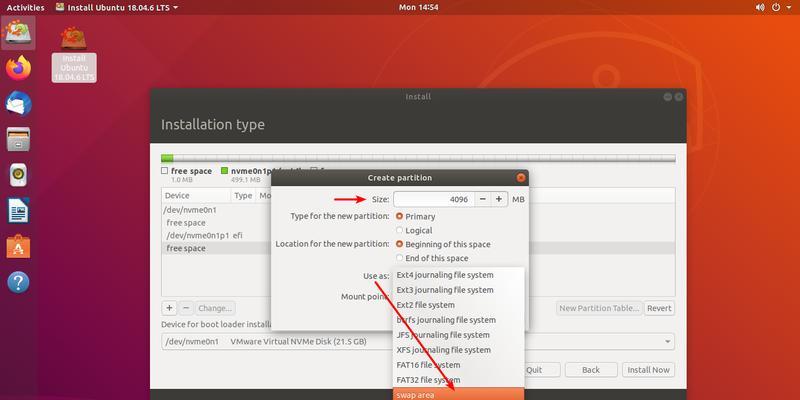Click the Back button
The width and height of the screenshot is (800, 400).
click(591, 370)
